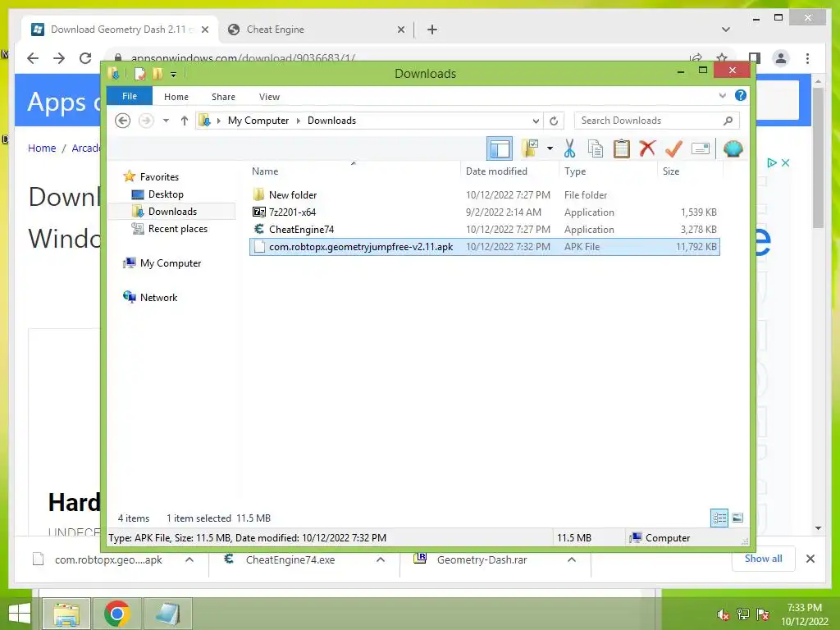
Task: Switch to the Cheat Engine browser tab
Action: tap(316, 30)
